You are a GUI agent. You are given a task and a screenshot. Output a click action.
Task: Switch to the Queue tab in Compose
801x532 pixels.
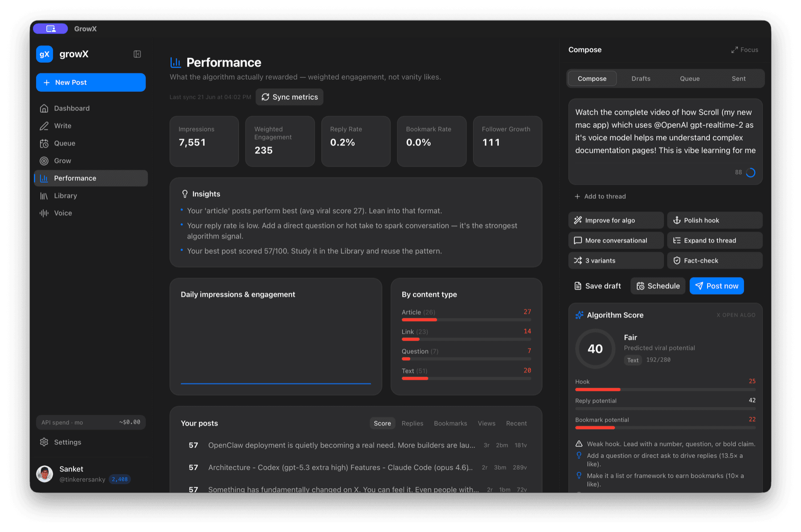pos(690,79)
